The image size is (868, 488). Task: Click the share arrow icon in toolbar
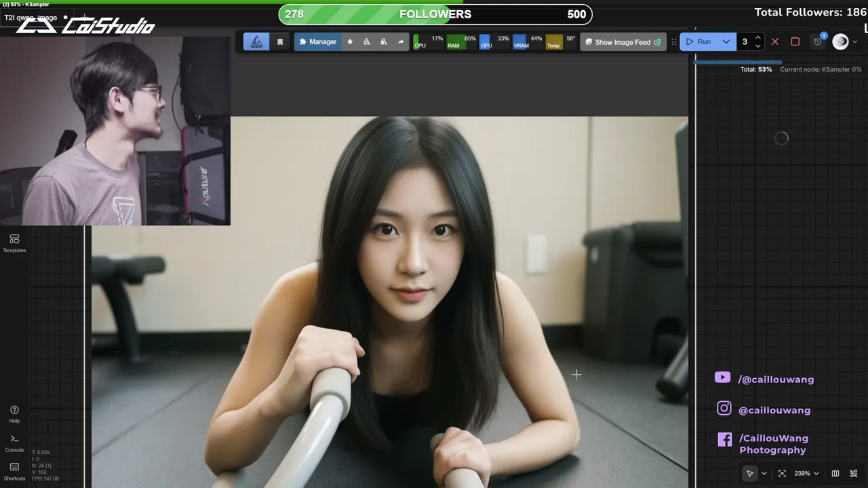pyautogui.click(x=401, y=42)
